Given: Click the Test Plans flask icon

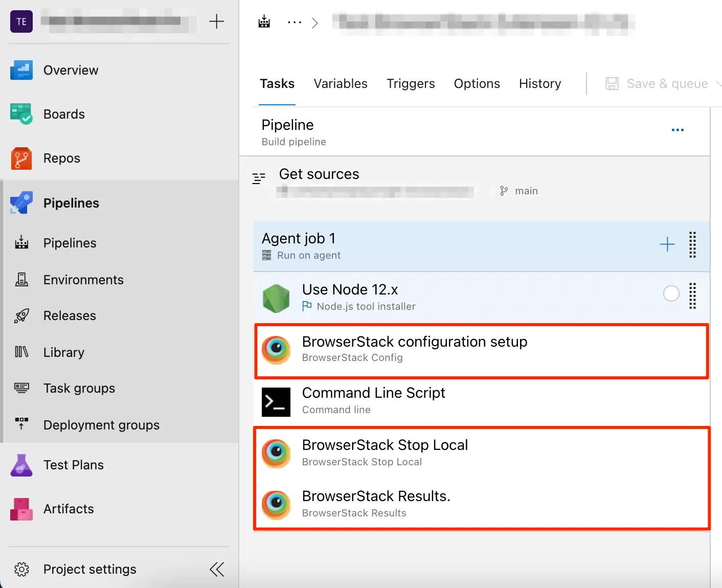Looking at the screenshot, I should (x=21, y=465).
